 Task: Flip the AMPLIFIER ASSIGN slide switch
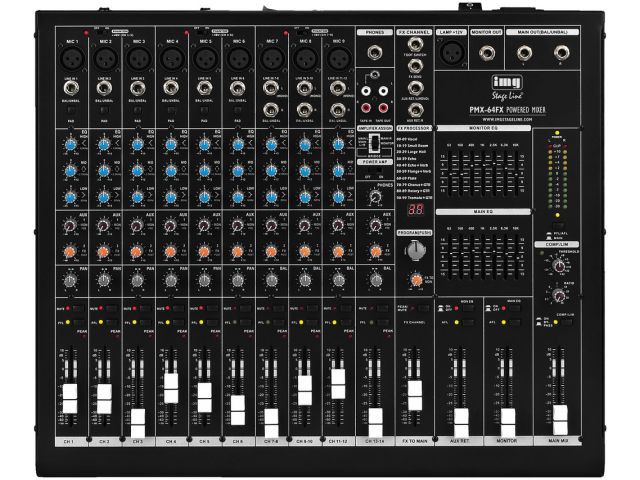click(x=374, y=143)
